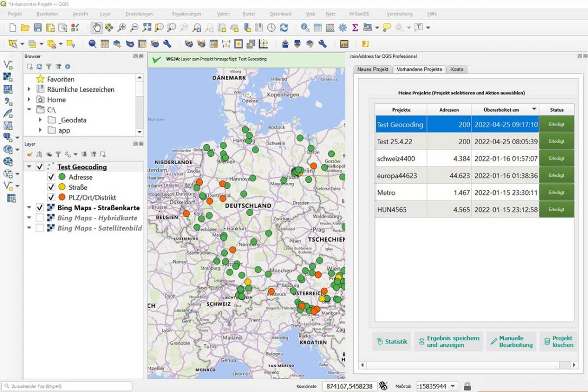Image resolution: width=588 pixels, height=392 pixels.
Task: Collapse Bing Maps - Straßenkarte layer entry
Action: [x=29, y=207]
